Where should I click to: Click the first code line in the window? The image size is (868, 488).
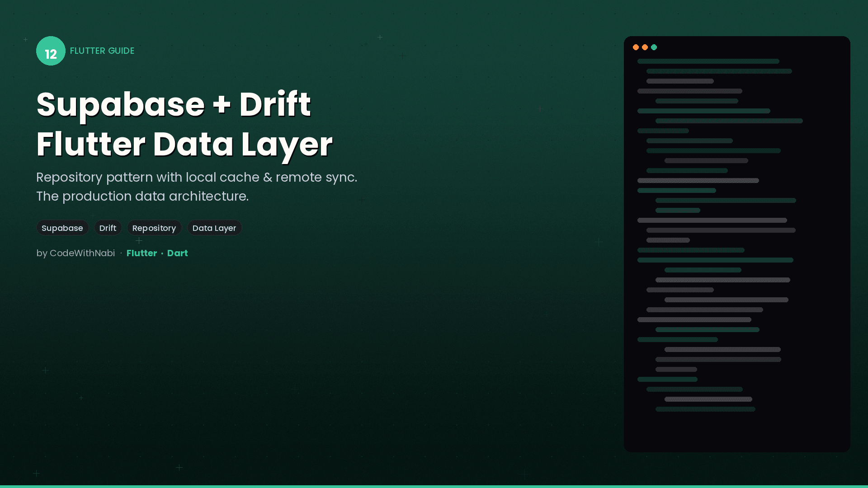coord(708,61)
